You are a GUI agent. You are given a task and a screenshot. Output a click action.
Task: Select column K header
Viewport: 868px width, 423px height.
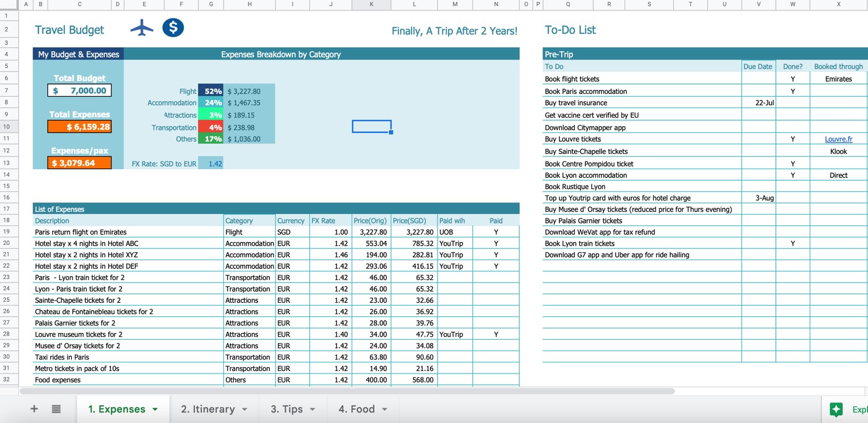372,4
